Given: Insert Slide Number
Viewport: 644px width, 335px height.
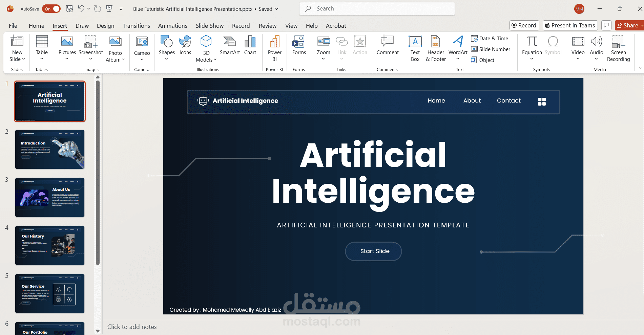Looking at the screenshot, I should click(x=491, y=49).
